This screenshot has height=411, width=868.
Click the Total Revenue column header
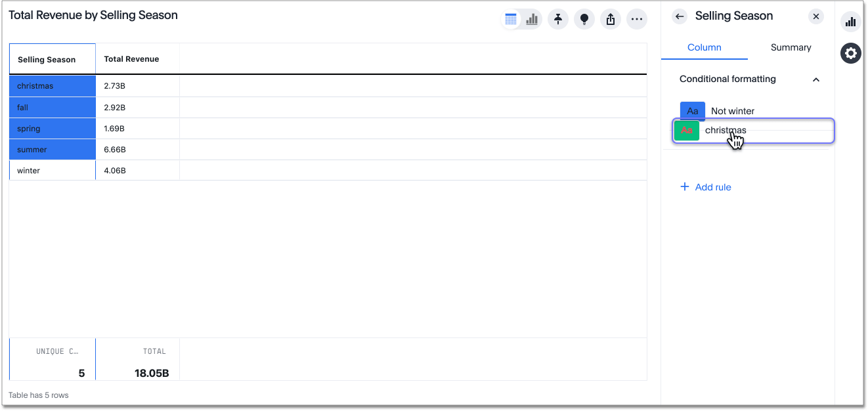[x=131, y=59]
